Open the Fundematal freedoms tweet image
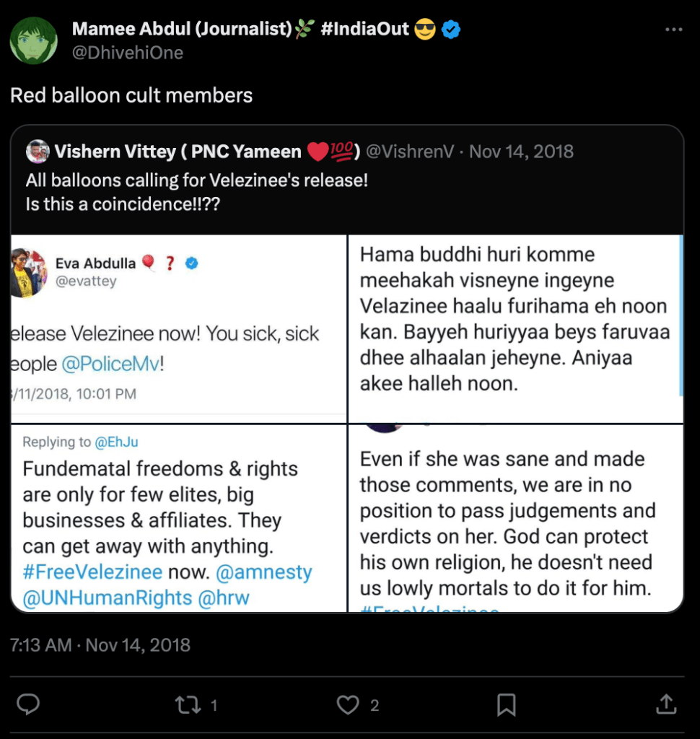 [179, 517]
